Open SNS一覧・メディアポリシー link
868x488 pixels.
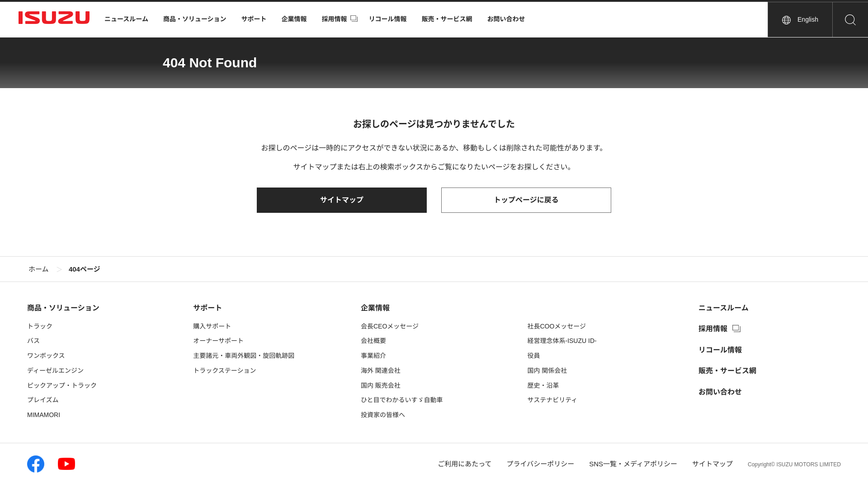tap(633, 464)
